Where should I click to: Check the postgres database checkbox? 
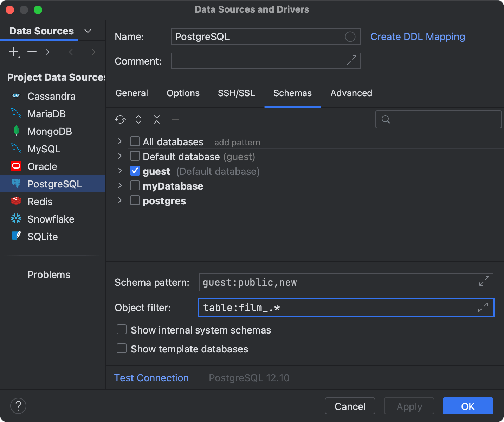[135, 200]
